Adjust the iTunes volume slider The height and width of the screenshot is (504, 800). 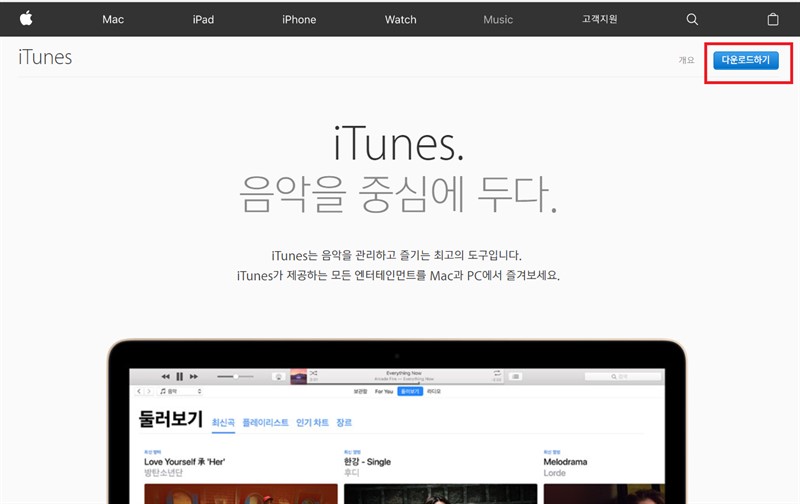[235, 376]
